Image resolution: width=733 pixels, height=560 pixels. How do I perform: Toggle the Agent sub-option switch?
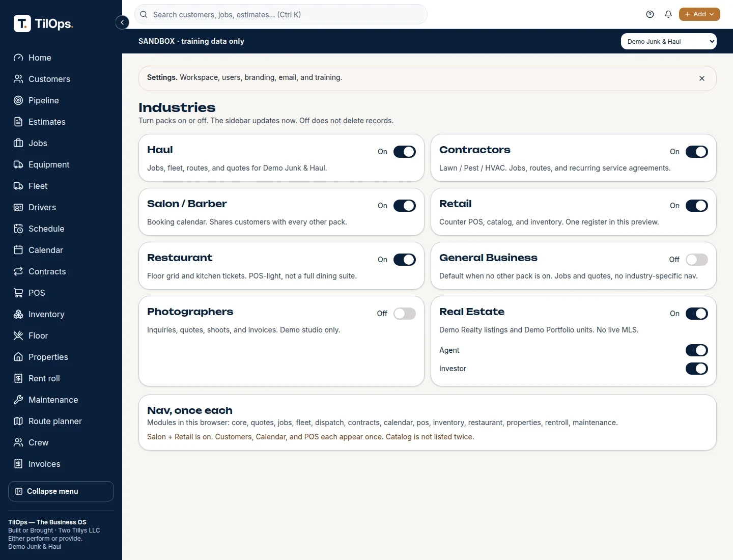click(x=697, y=350)
